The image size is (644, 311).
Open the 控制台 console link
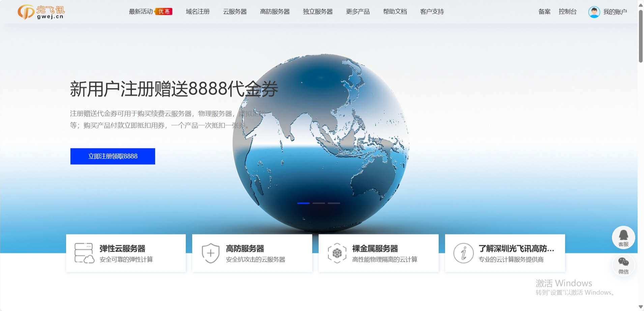coord(567,11)
